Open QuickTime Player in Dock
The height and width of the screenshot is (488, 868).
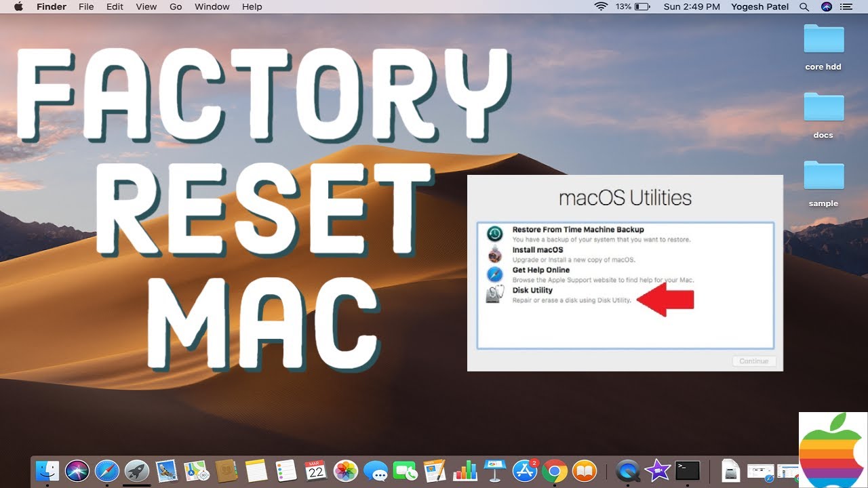628,470
